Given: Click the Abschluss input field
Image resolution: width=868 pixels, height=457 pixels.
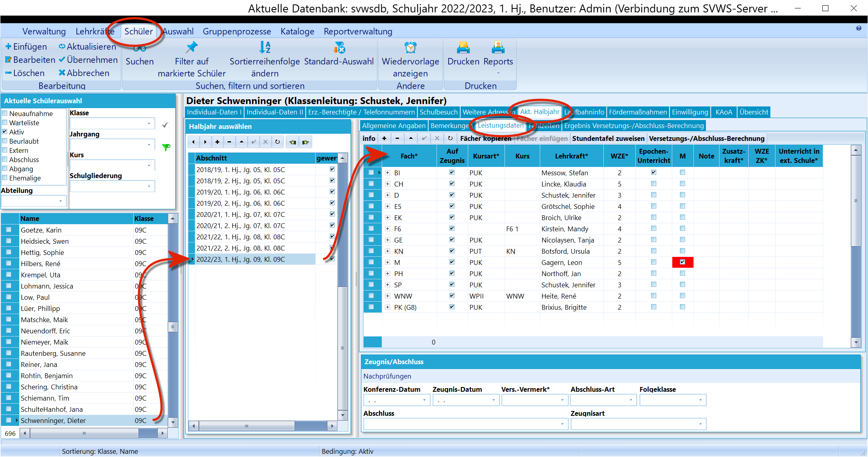Looking at the screenshot, I should click(465, 424).
